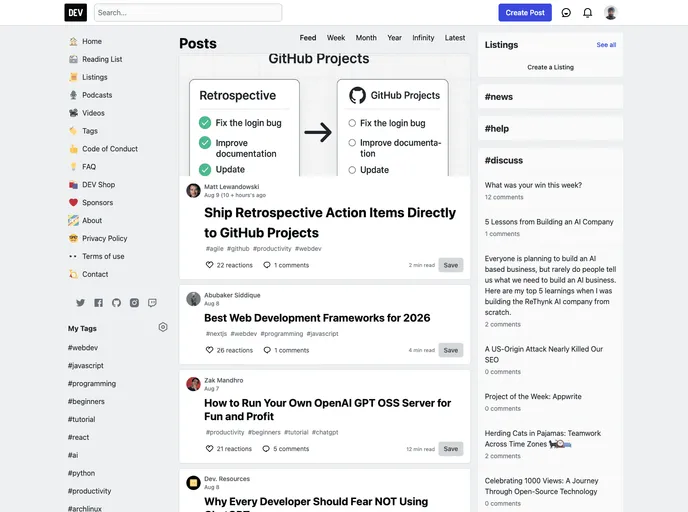This screenshot has height=512, width=688.
Task: Click the #agile tag on first post
Action: [215, 249]
